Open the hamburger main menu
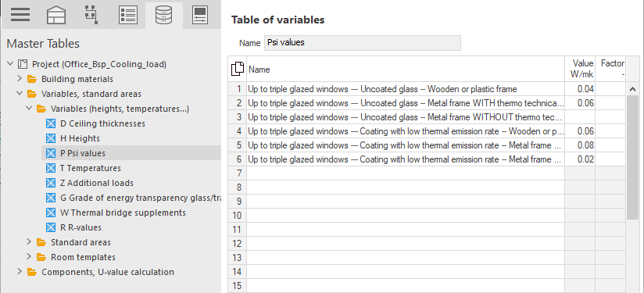Viewport: 644px width, 293px height. click(20, 15)
